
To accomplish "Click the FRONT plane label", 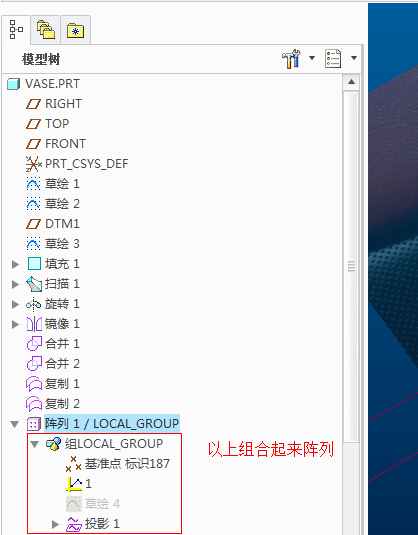I will 65,144.
